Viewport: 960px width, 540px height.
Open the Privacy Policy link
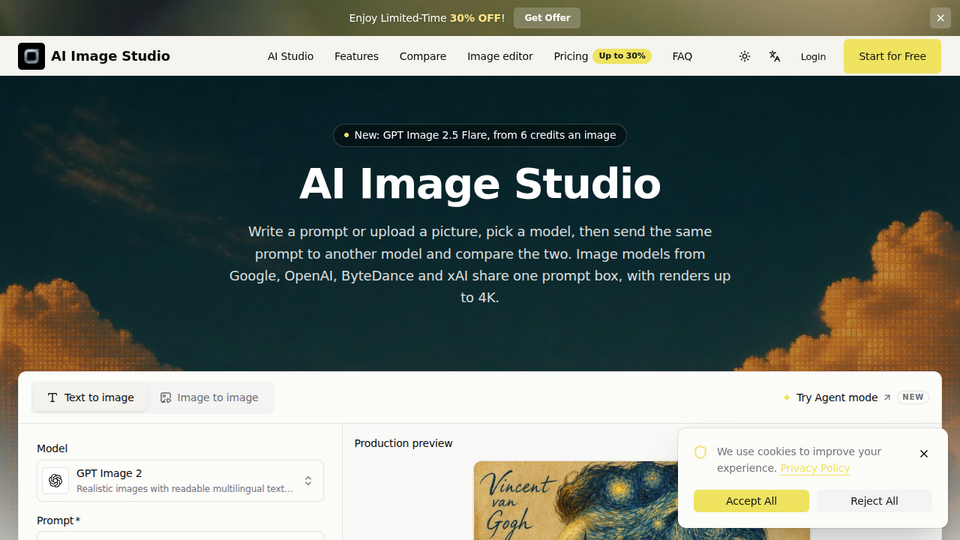[814, 468]
